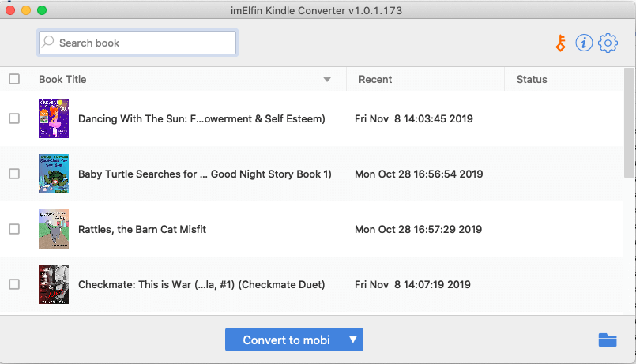Image resolution: width=636 pixels, height=364 pixels.
Task: Toggle the select-all checkbox in header
Action: click(x=14, y=79)
